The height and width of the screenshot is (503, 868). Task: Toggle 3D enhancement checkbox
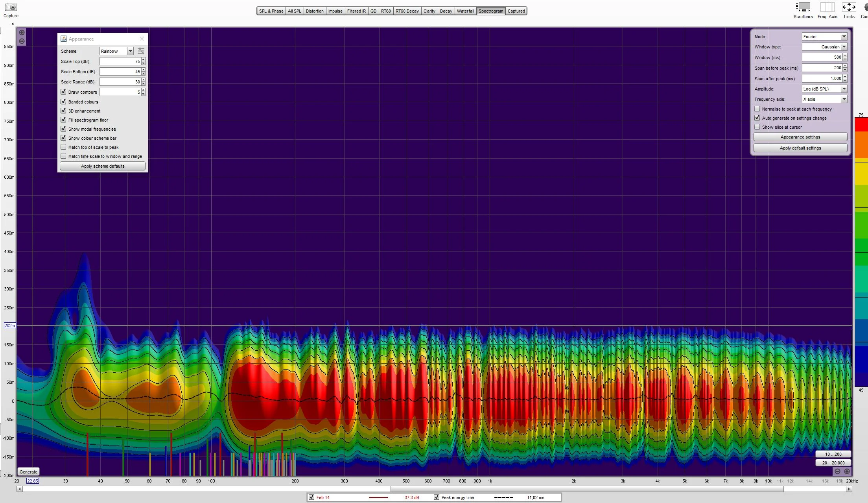63,111
